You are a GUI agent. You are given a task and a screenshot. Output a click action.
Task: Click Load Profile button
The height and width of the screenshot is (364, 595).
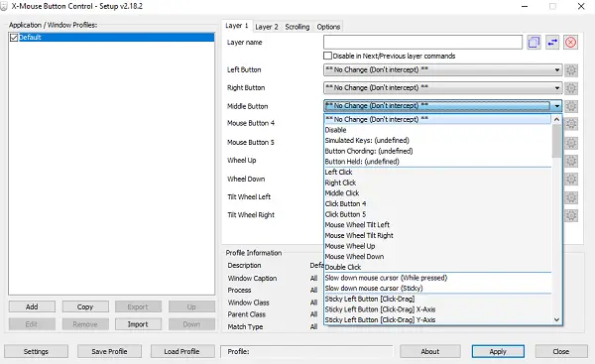(181, 351)
